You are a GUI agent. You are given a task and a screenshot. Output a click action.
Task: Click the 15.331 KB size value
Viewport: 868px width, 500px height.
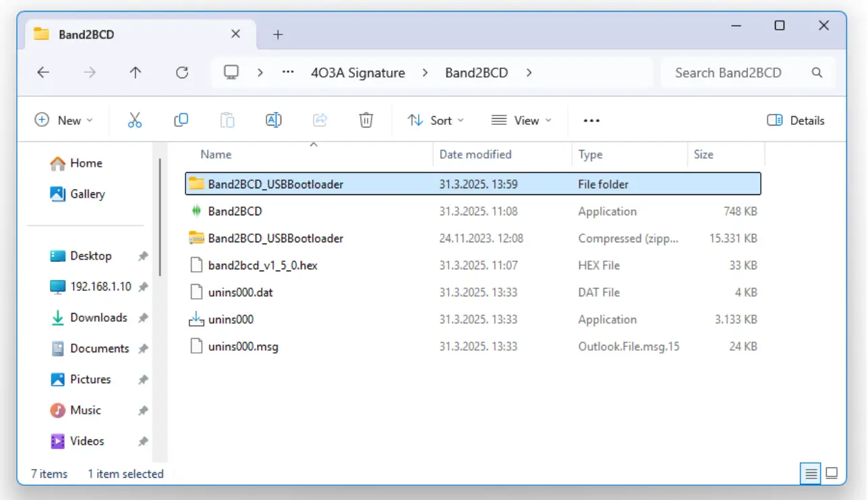tap(732, 238)
